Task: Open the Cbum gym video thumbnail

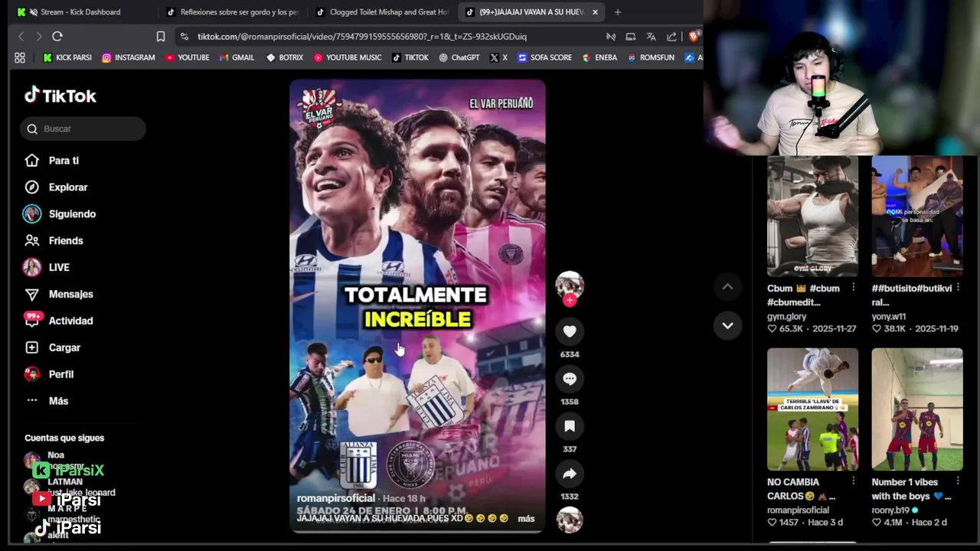Action: pyautogui.click(x=813, y=217)
